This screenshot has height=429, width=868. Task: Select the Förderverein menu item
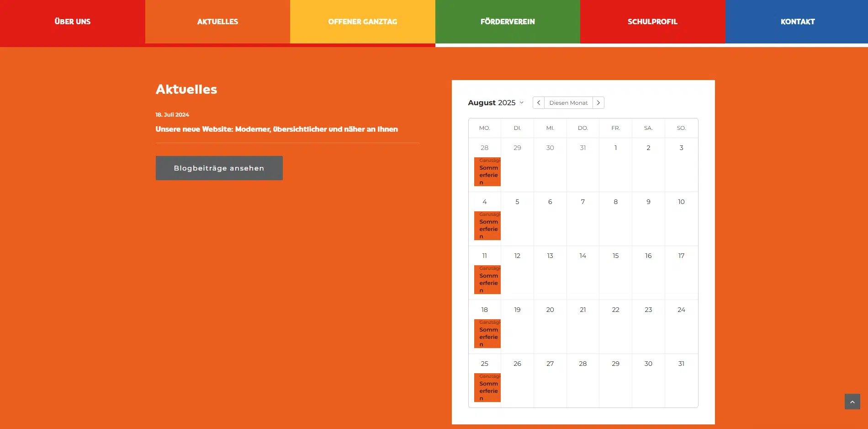pyautogui.click(x=508, y=21)
